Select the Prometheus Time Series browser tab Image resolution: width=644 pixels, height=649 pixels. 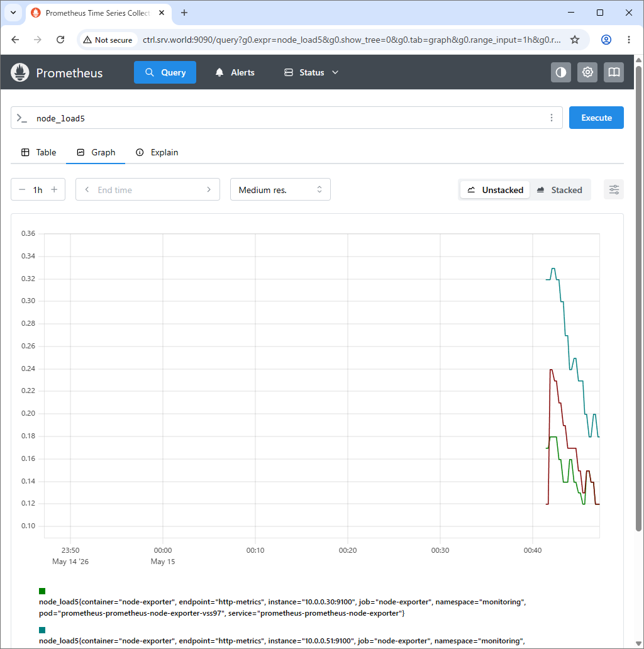[98, 13]
